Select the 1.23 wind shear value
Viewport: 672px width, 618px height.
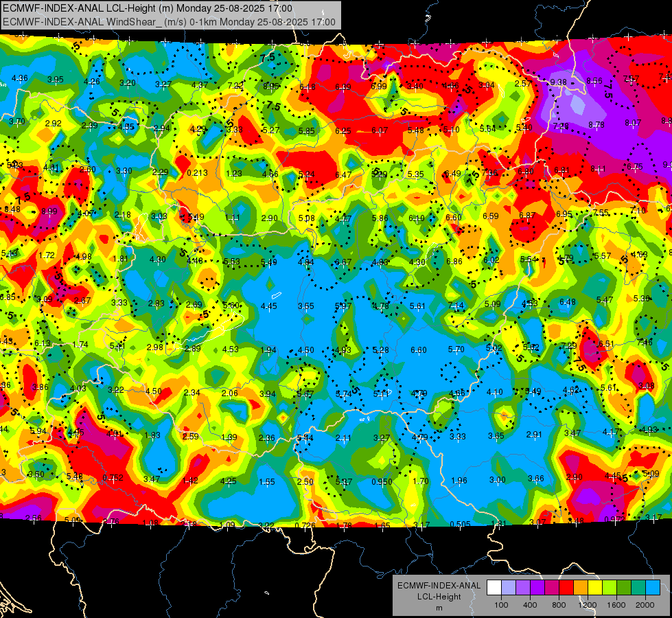coord(234,173)
